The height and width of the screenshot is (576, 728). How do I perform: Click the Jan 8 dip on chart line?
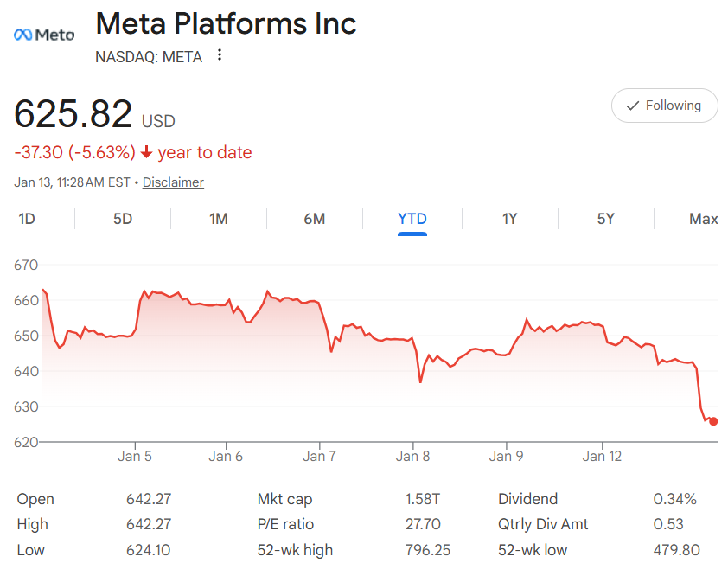[x=420, y=381]
